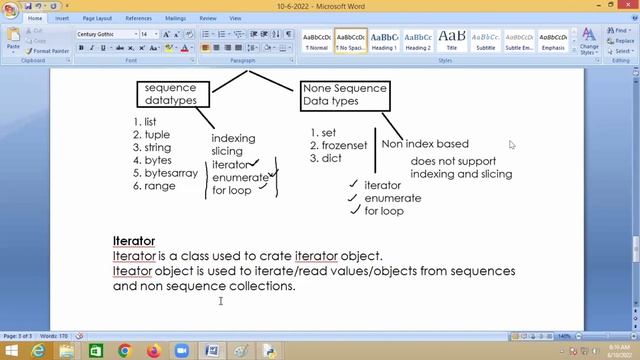Open the Select dropdown in Editing
The image size is (640, 360).
click(620, 51)
